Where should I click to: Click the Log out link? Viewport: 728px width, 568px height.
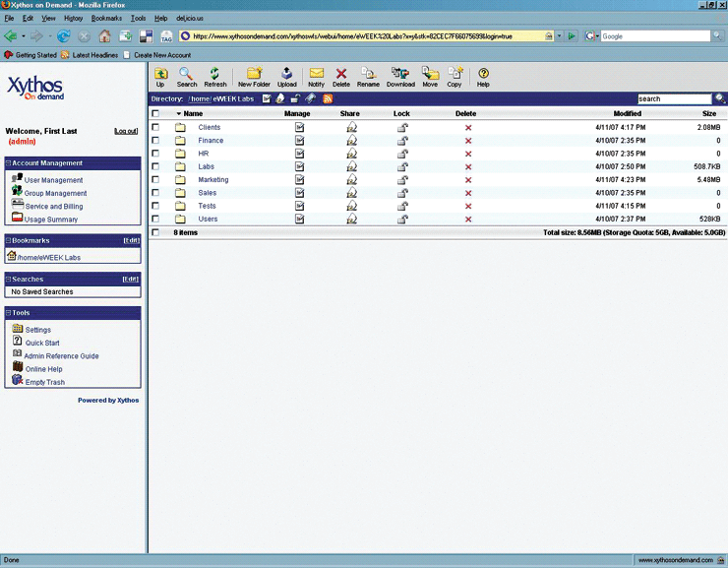(x=126, y=131)
